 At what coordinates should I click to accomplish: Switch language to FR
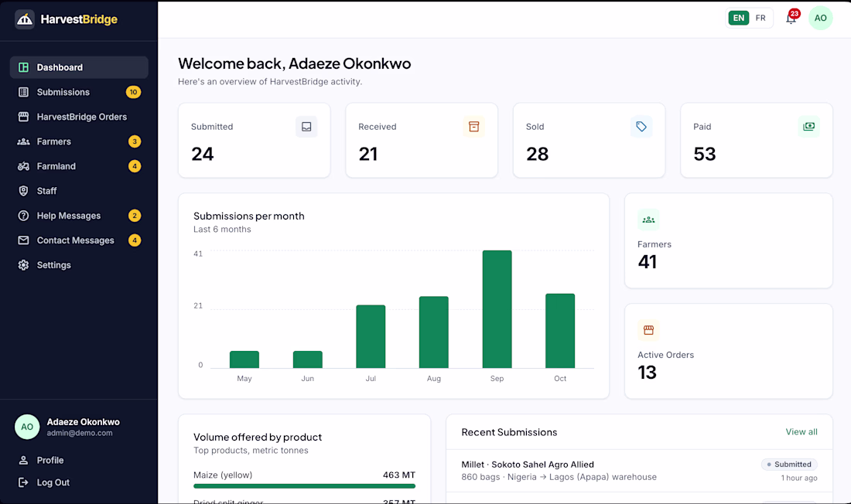tap(761, 18)
